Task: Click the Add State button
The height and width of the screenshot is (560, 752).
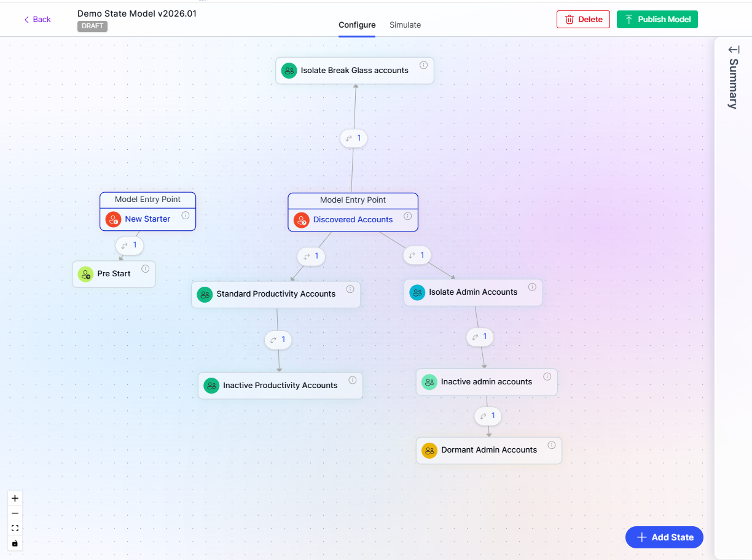Action: [664, 537]
